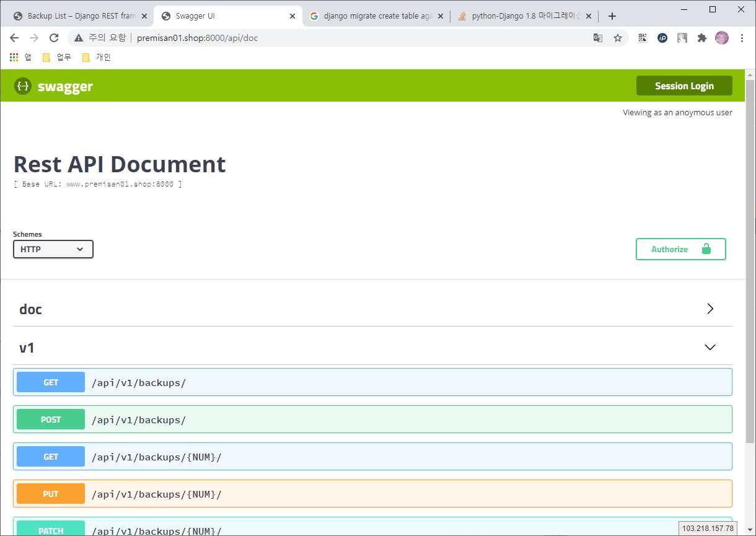Expand the doc section chevron

710,309
